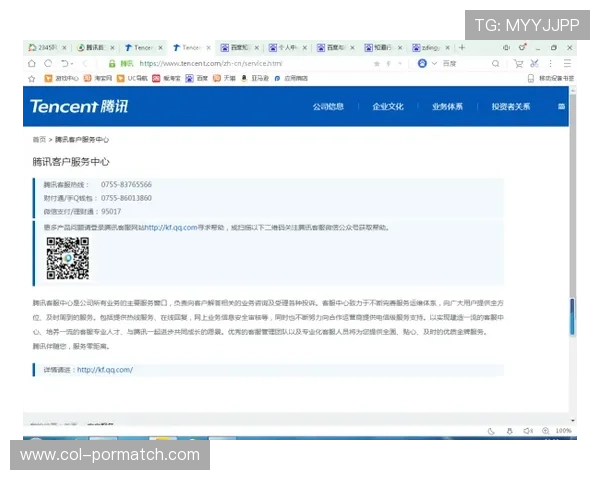
Task: Click the forward navigation arrow
Action: (x=85, y=64)
